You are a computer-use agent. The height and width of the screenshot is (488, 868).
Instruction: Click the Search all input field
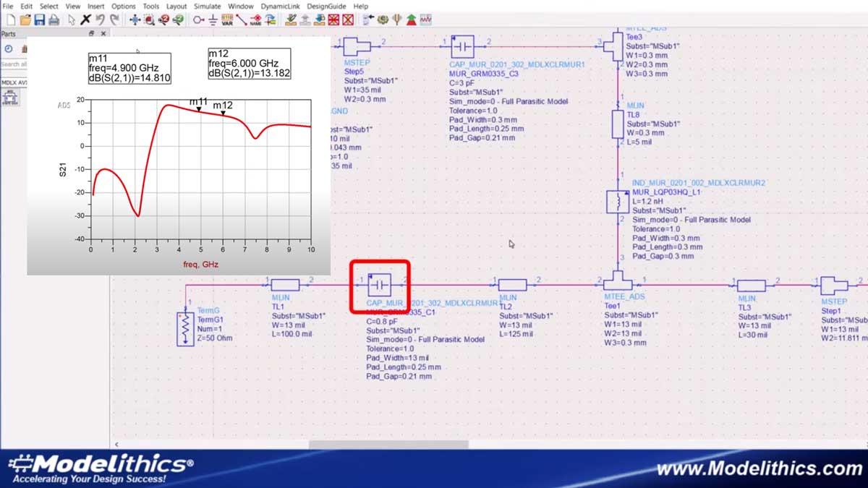coord(13,64)
